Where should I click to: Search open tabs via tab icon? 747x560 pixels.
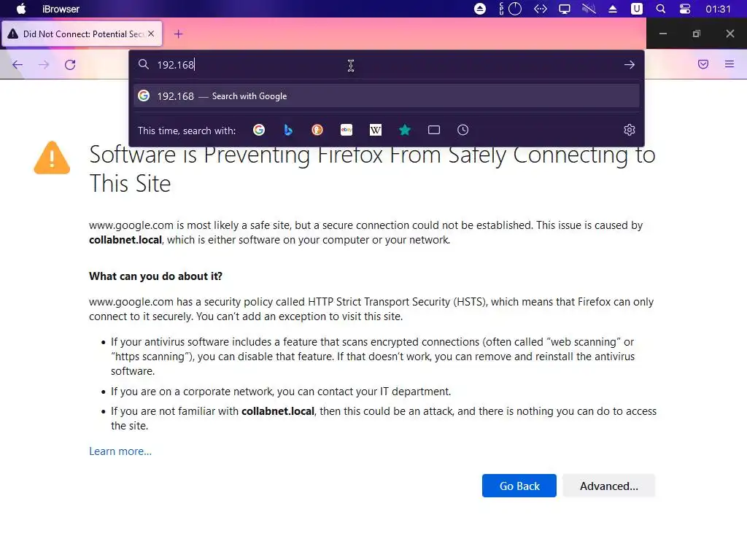[x=434, y=130]
